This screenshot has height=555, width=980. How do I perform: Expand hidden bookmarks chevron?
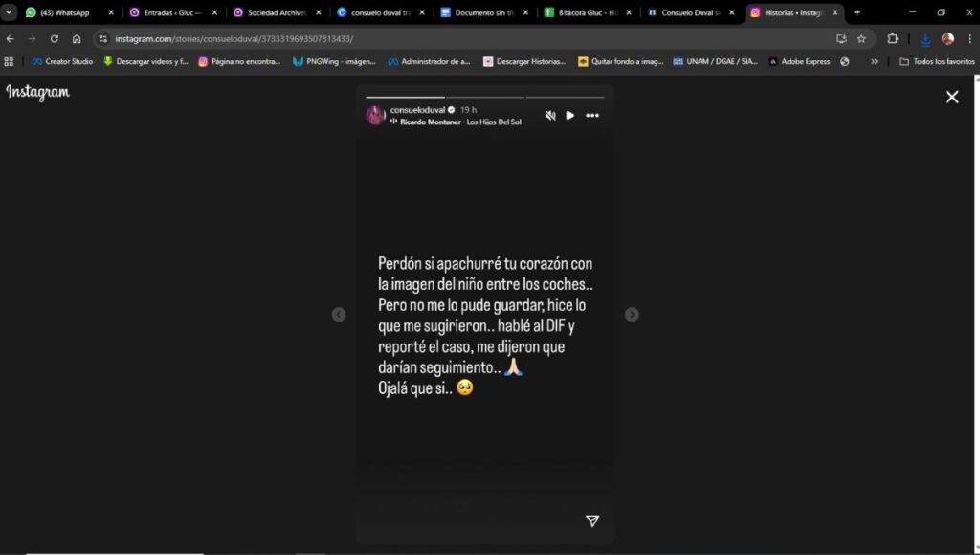875,62
